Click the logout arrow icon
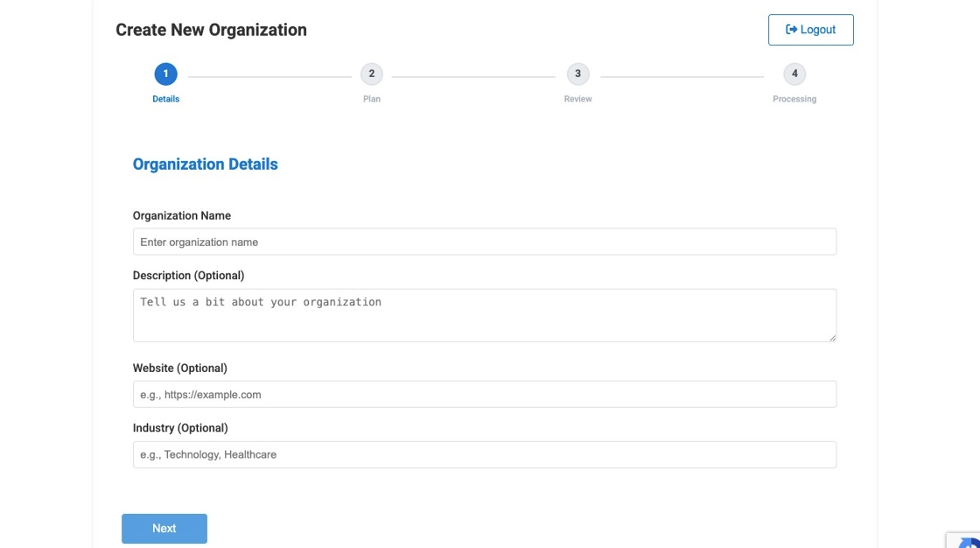 790,29
